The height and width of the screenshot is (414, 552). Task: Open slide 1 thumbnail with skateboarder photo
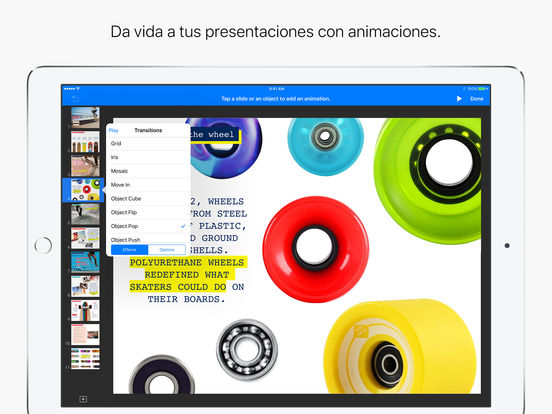click(85, 117)
